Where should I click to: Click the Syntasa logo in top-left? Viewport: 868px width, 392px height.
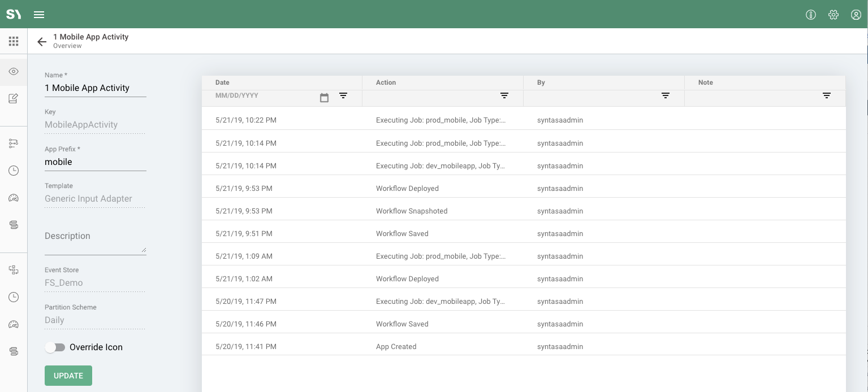point(14,15)
